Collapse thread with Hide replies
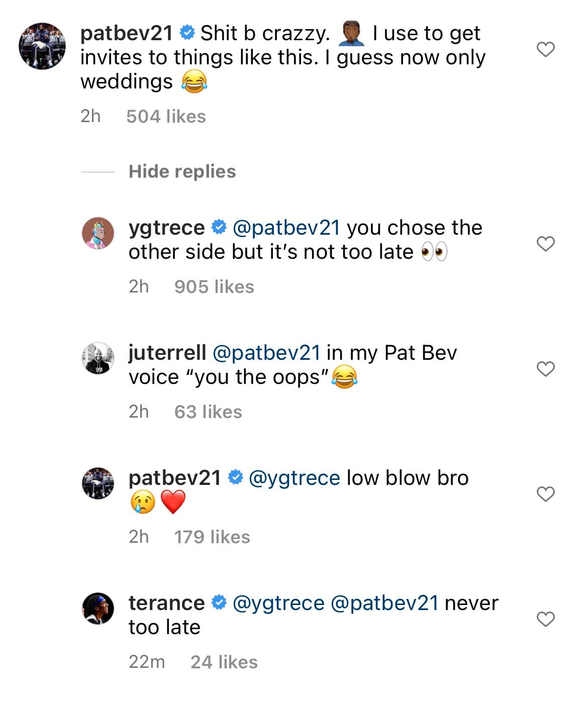Image resolution: width=588 pixels, height=701 pixels. click(x=182, y=171)
